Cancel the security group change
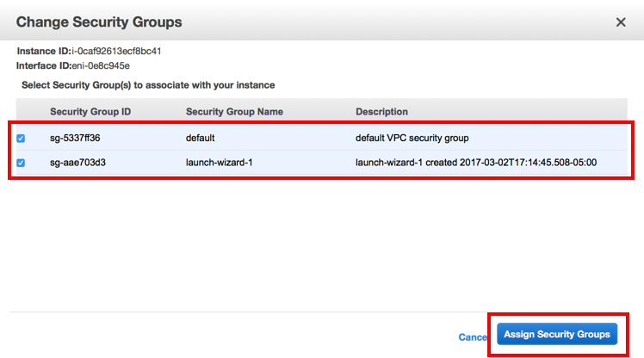 [473, 337]
